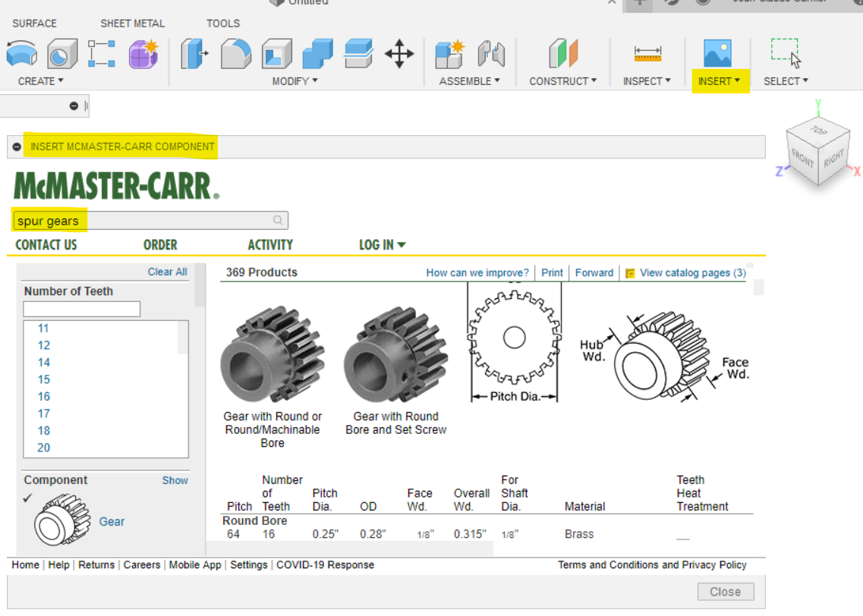Click the Mobile App footer link
This screenshot has width=863, height=616.
[195, 565]
